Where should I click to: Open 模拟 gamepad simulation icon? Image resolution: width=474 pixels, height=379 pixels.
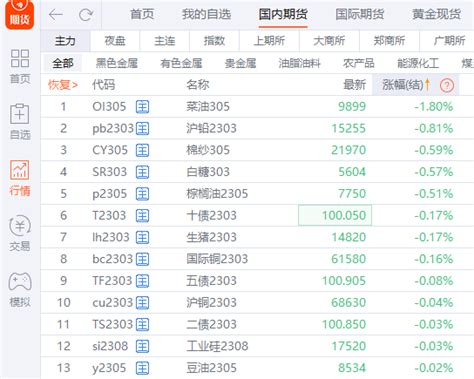click(x=20, y=282)
